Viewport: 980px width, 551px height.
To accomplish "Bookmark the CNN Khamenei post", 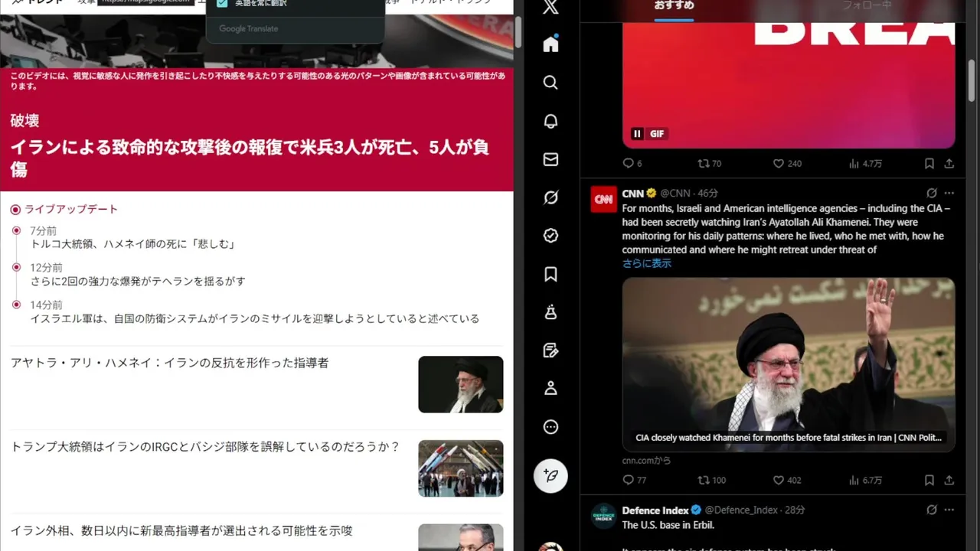I will tap(929, 480).
